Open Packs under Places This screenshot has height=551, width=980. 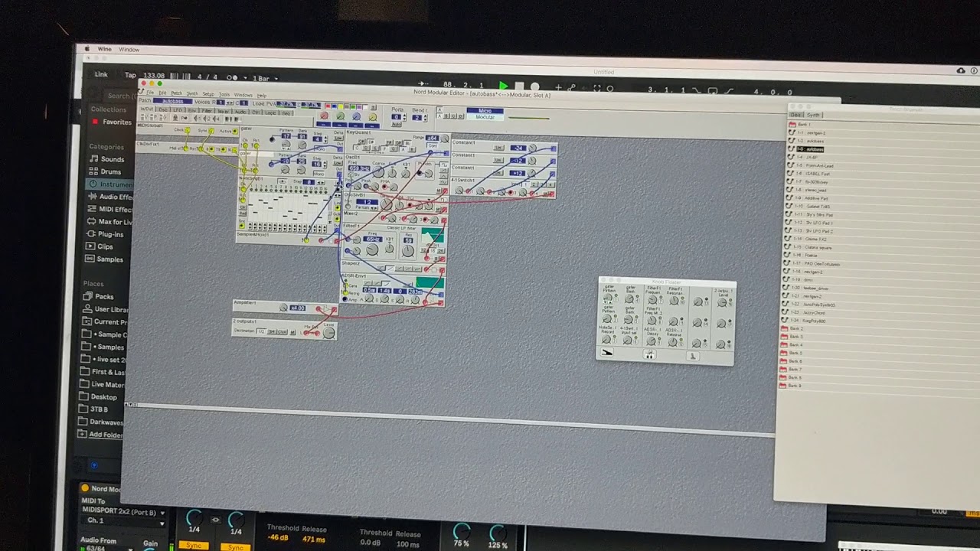pyautogui.click(x=104, y=296)
